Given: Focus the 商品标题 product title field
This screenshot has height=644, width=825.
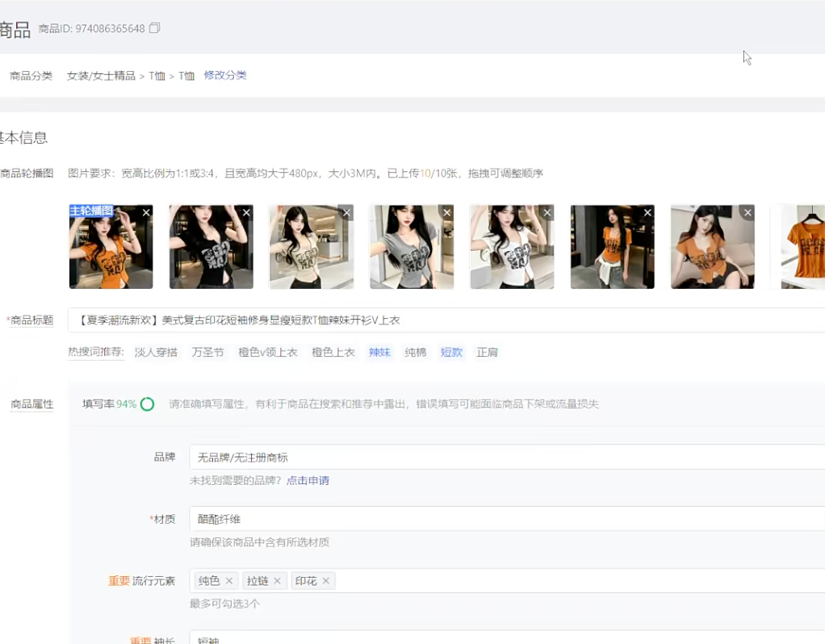Looking at the screenshot, I should (446, 320).
